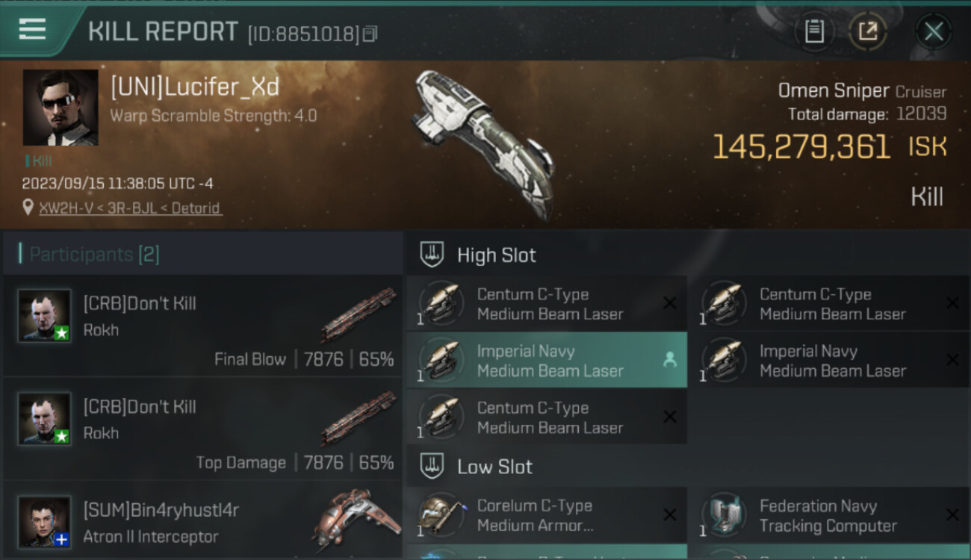The image size is (971, 560).
Task: Select Bin4ryhustl4r participant portrait
Action: pos(45,522)
